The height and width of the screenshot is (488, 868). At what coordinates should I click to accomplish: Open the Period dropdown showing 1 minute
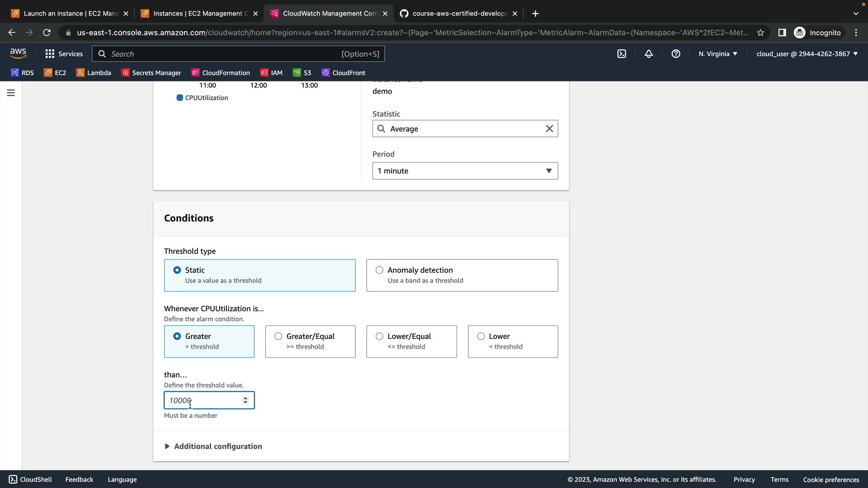(x=465, y=171)
